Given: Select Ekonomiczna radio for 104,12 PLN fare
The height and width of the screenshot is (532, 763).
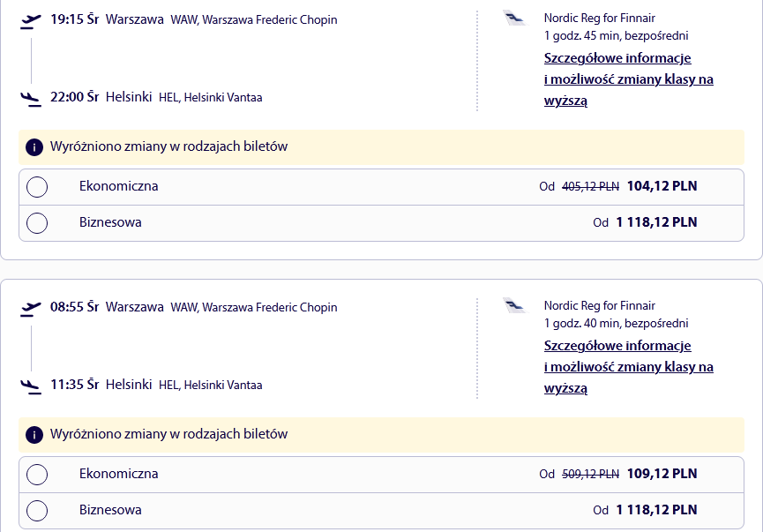Looking at the screenshot, I should point(37,187).
